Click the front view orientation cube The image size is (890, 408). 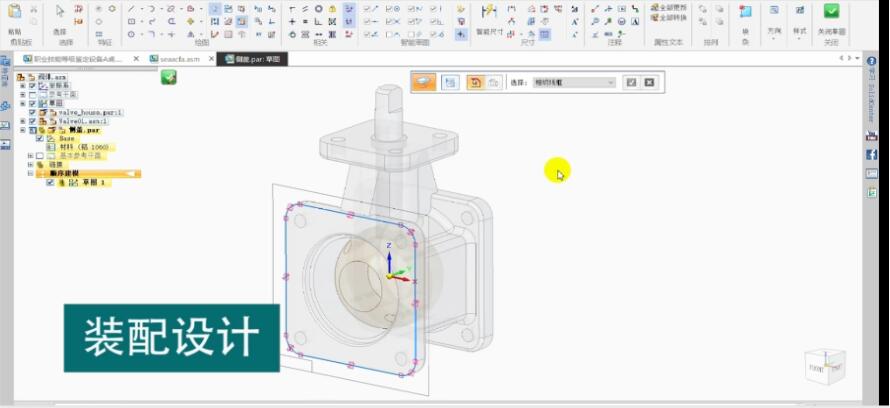(x=824, y=365)
